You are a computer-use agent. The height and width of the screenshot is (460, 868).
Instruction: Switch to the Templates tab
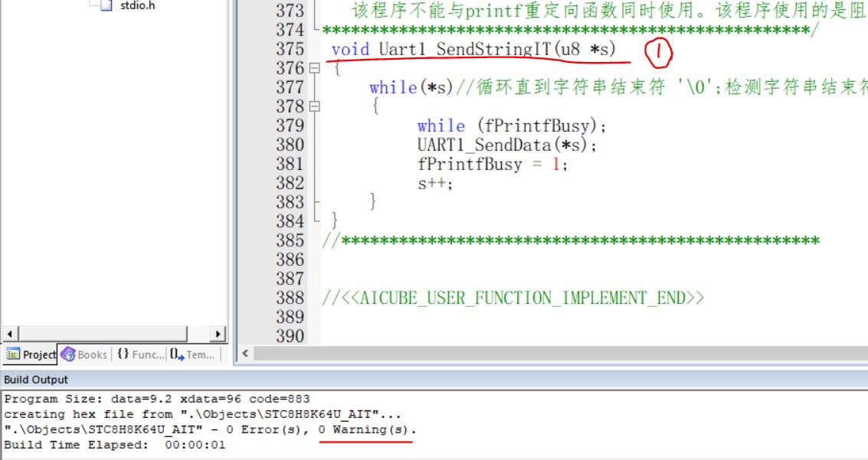192,354
